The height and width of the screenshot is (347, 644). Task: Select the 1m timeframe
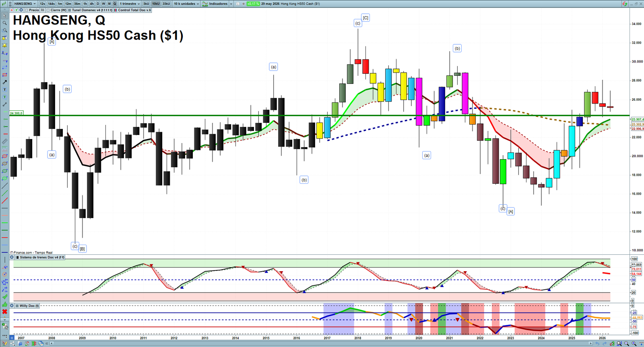(60, 4)
